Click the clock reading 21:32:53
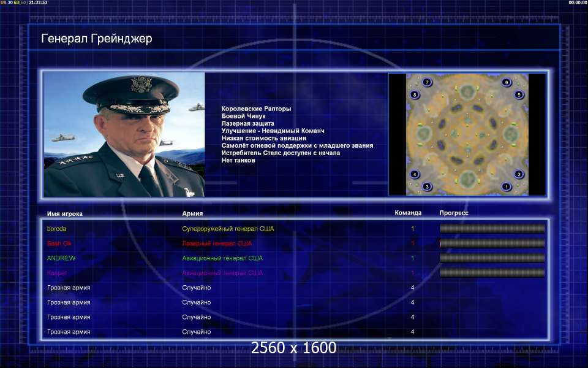588x368 pixels. pyautogui.click(x=38, y=2)
